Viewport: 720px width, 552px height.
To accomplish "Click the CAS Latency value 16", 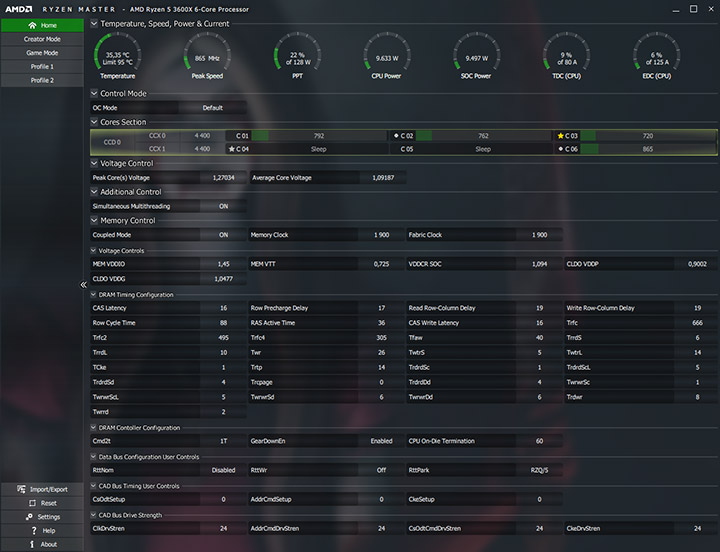I will [223, 308].
